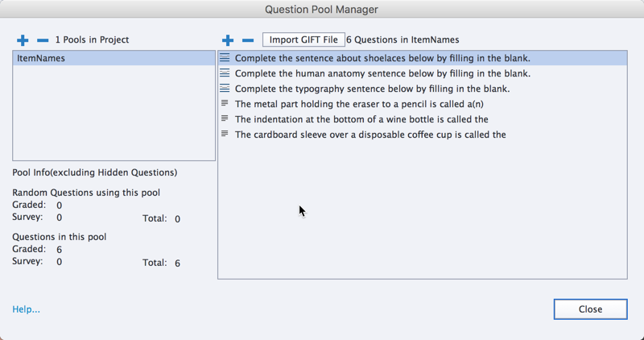Delete selected question with minus icon

248,39
